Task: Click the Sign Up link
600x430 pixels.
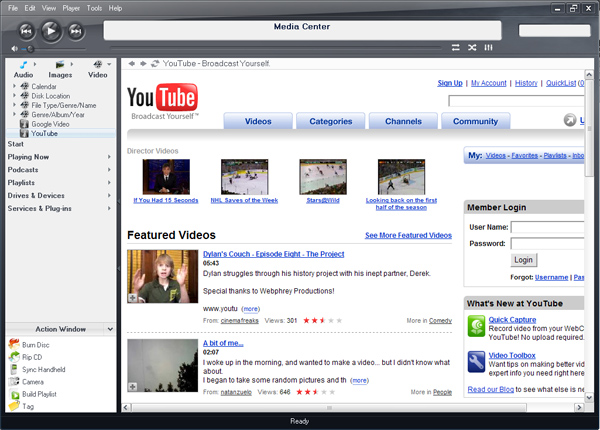Action: coord(450,83)
